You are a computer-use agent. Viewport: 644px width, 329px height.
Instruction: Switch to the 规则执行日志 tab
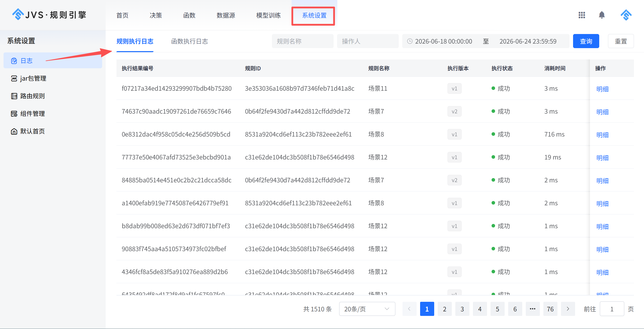coord(135,41)
